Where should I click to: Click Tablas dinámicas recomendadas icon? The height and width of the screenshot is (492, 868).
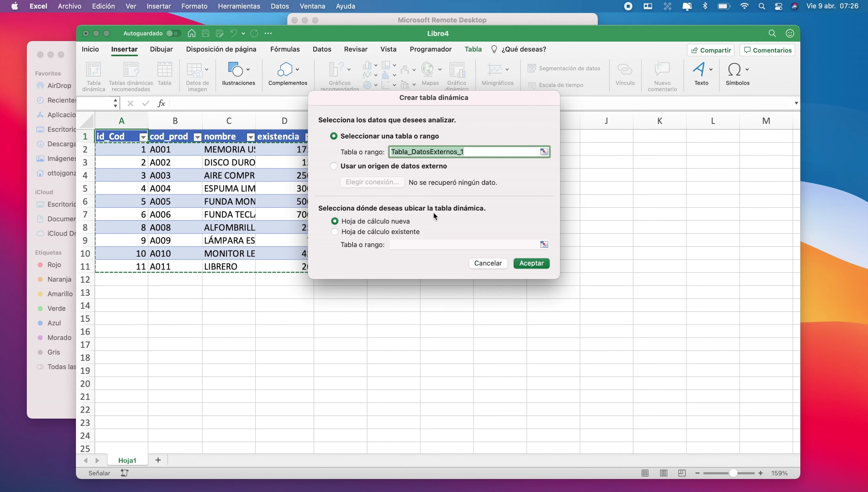[x=131, y=70]
